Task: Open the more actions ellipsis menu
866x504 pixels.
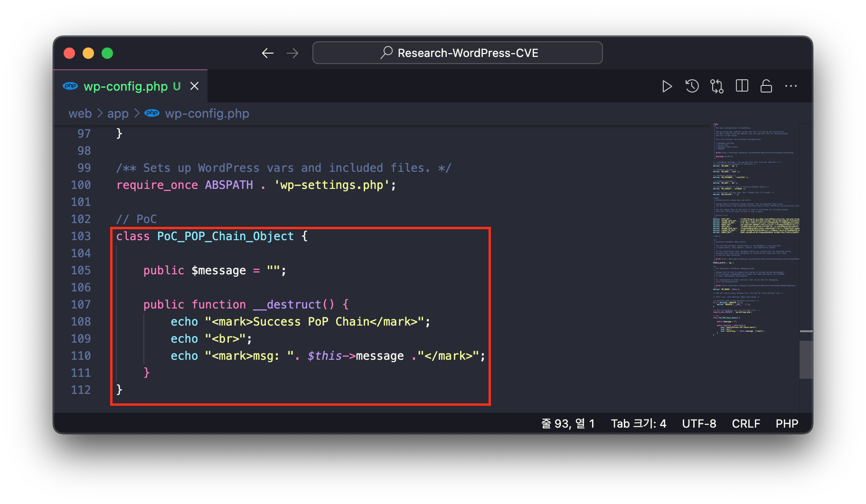Action: click(791, 86)
